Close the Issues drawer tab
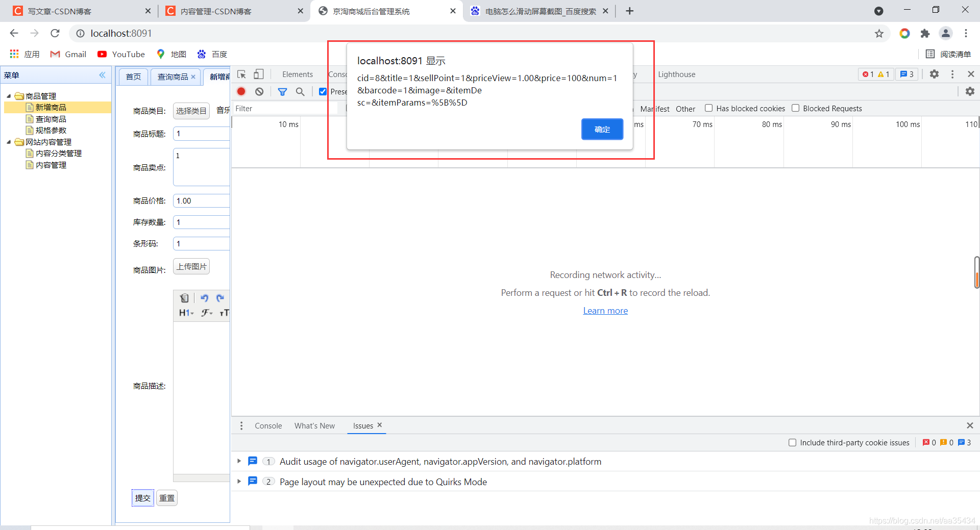 pos(379,425)
